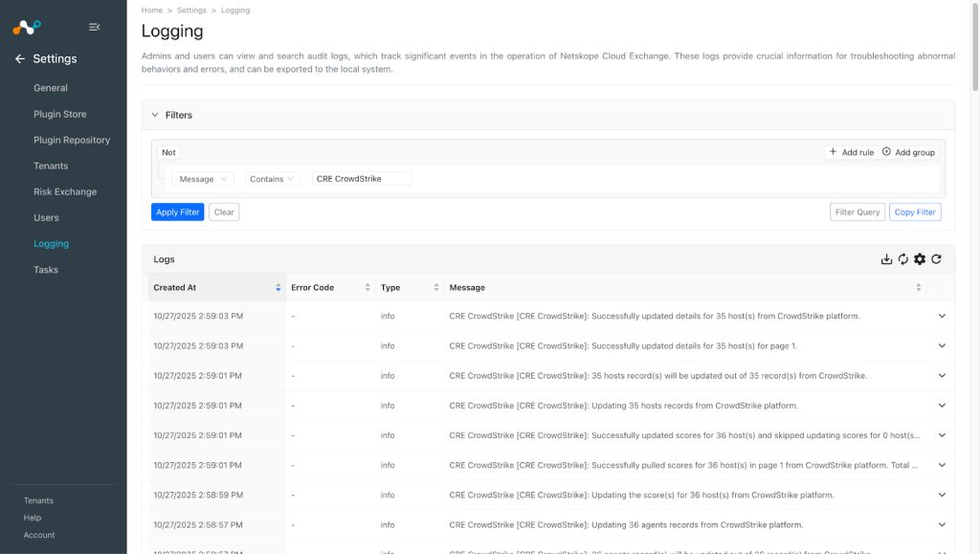Toggle the Not filter option
The image size is (980, 554).
pos(168,152)
